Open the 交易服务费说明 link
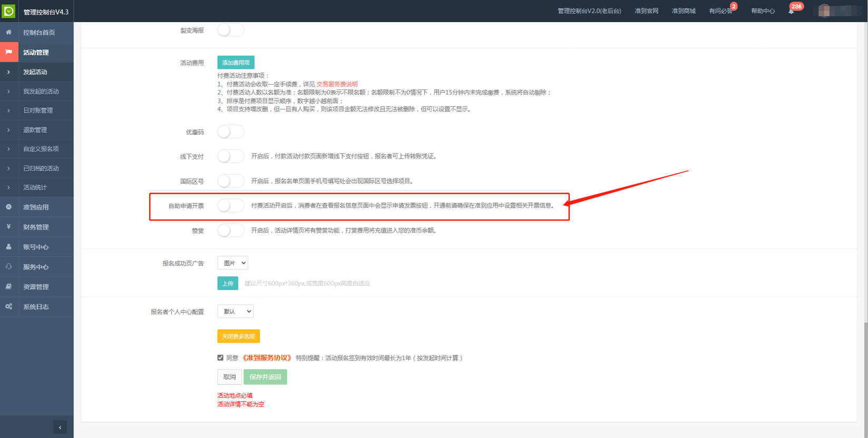This screenshot has width=868, height=438. tap(337, 84)
